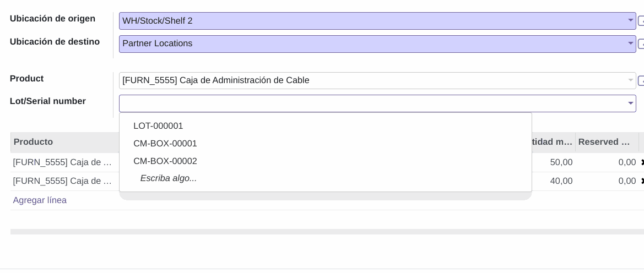The width and height of the screenshot is (644, 273).
Task: Open the Product field dropdown arrow
Action: (x=630, y=80)
